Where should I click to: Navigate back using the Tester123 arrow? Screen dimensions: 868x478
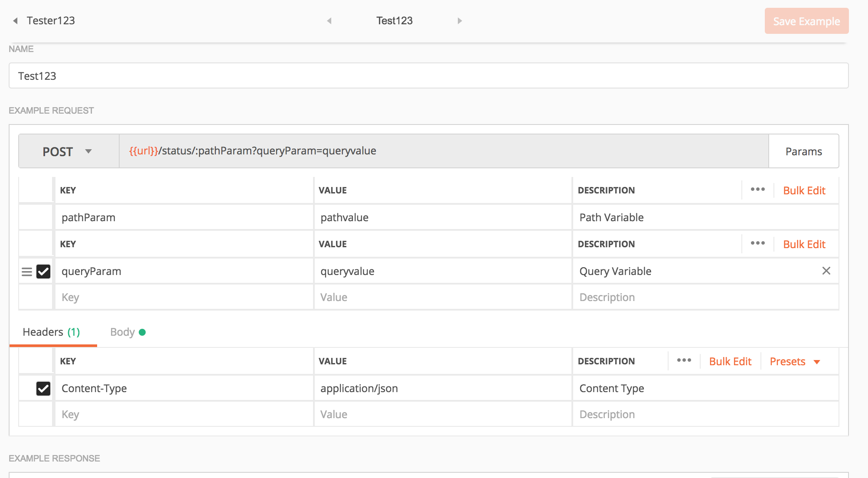pos(16,20)
